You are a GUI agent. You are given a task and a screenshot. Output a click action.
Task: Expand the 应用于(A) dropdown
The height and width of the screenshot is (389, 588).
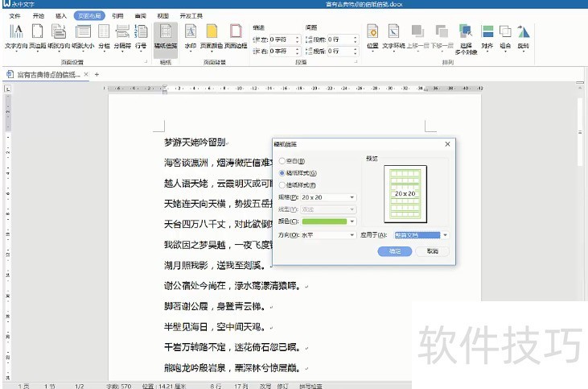point(445,235)
